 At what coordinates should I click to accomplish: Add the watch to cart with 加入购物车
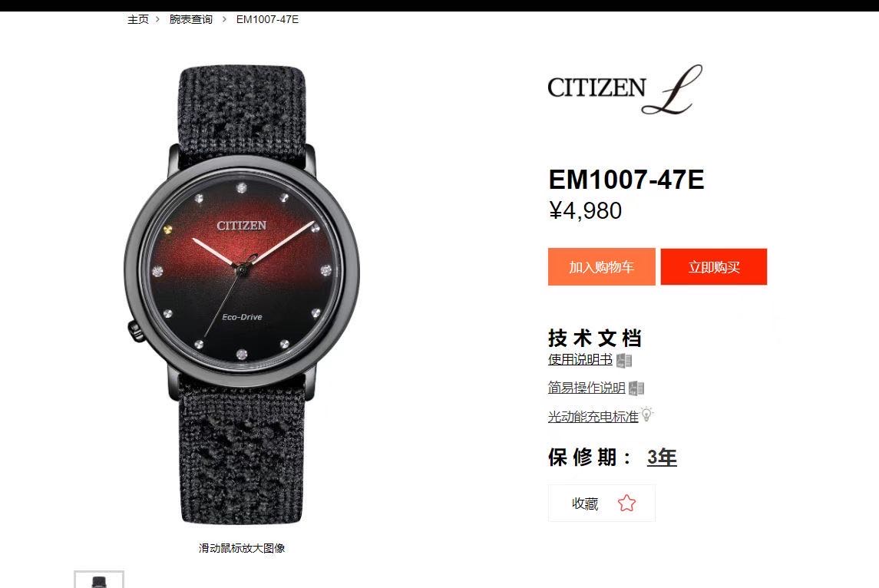click(x=602, y=267)
